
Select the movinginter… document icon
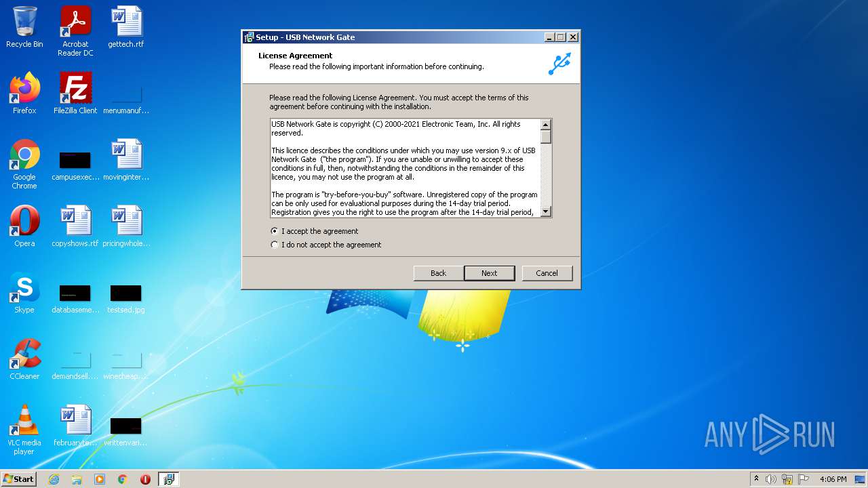[x=126, y=160]
